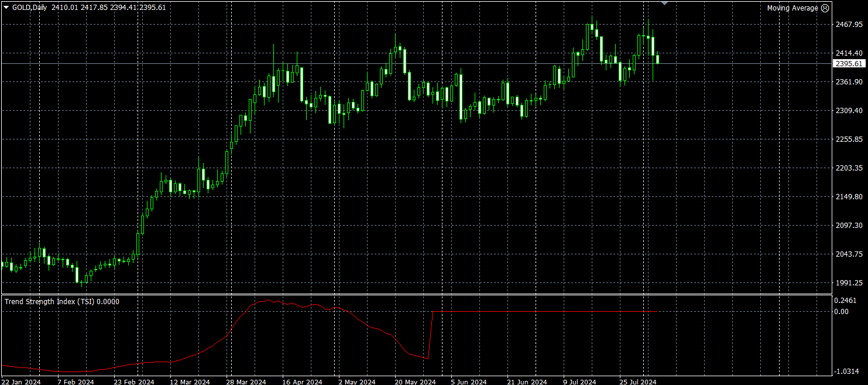This screenshot has width=868, height=385.
Task: Click the sad-face Expert Advisor status icon
Action: pyautogui.click(x=825, y=8)
